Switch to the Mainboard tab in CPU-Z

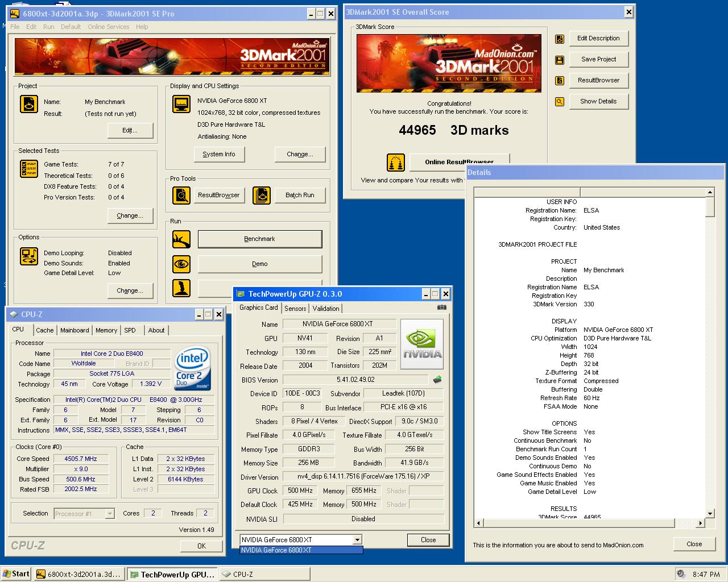75,330
